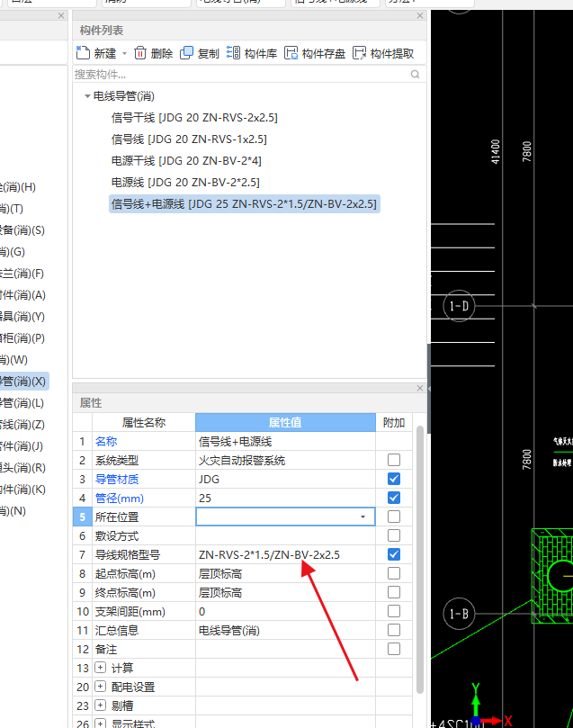Click the 构件提取 extract component button
573x728 pixels.
pos(383,53)
